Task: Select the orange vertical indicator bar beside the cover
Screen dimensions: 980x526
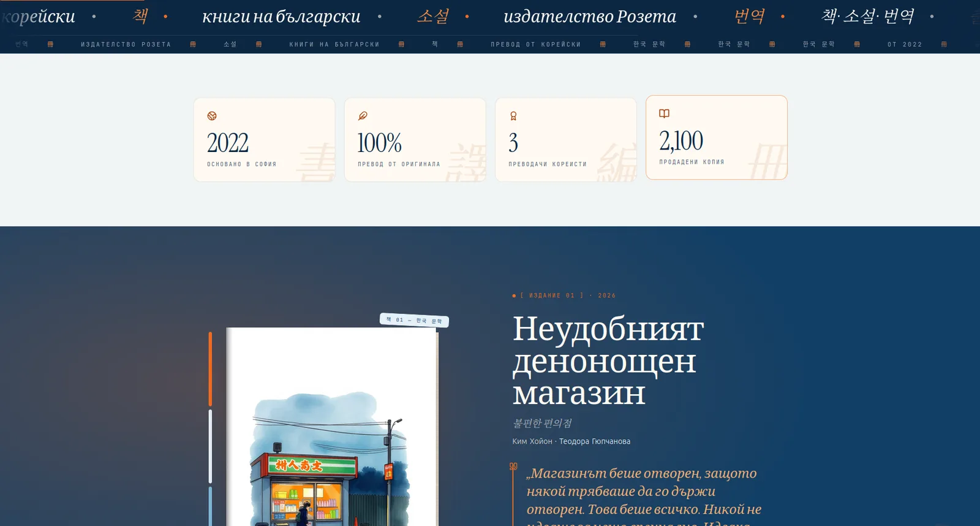Action: click(210, 369)
